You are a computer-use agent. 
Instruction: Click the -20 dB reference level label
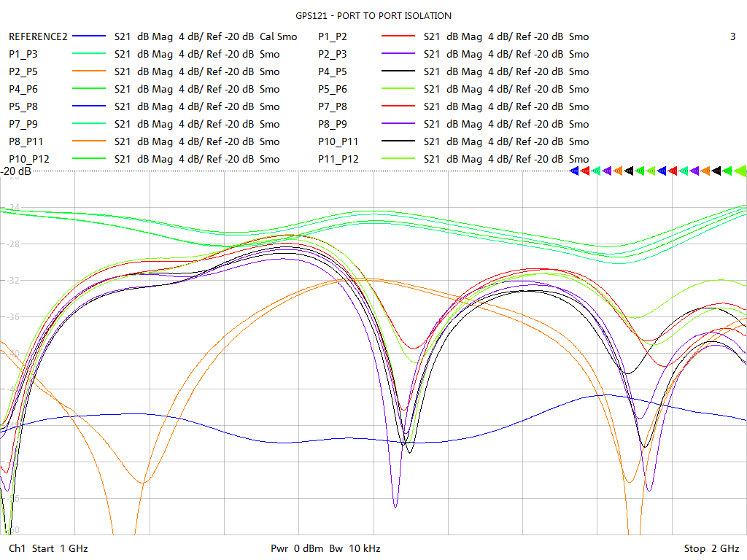point(16,172)
